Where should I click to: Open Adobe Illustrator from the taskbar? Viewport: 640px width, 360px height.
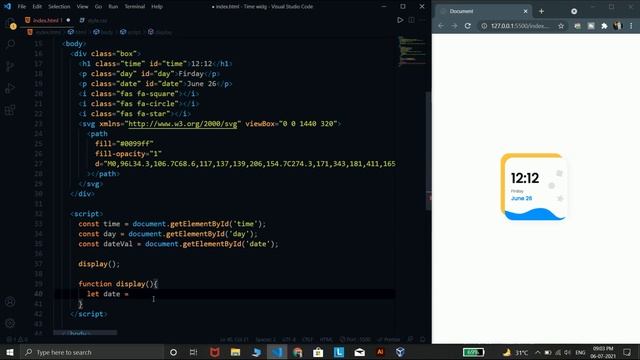(x=380, y=352)
